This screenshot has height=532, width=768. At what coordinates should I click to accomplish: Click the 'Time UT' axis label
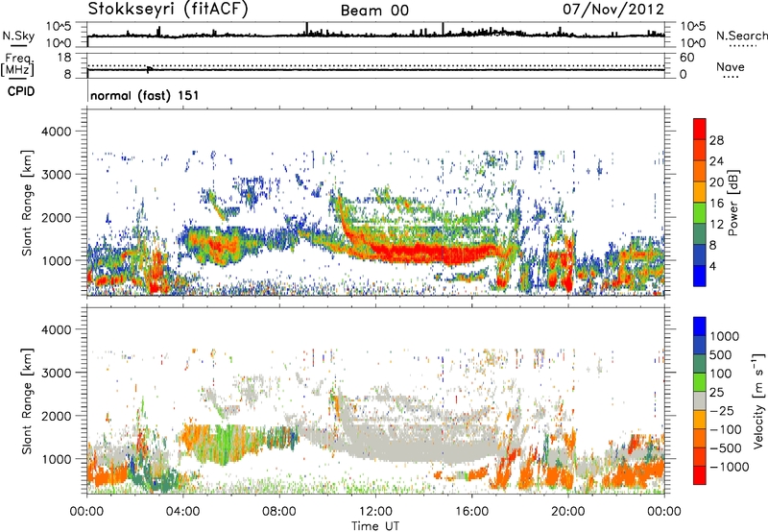click(375, 525)
